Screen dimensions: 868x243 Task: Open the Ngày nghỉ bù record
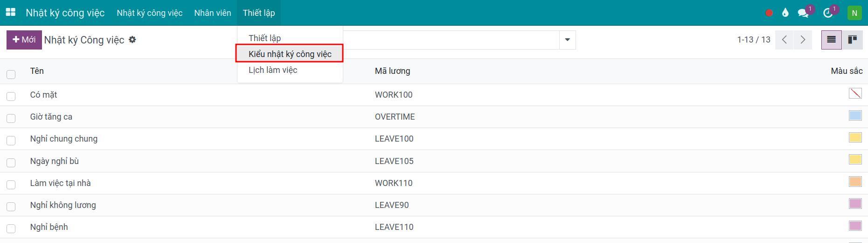click(x=54, y=161)
